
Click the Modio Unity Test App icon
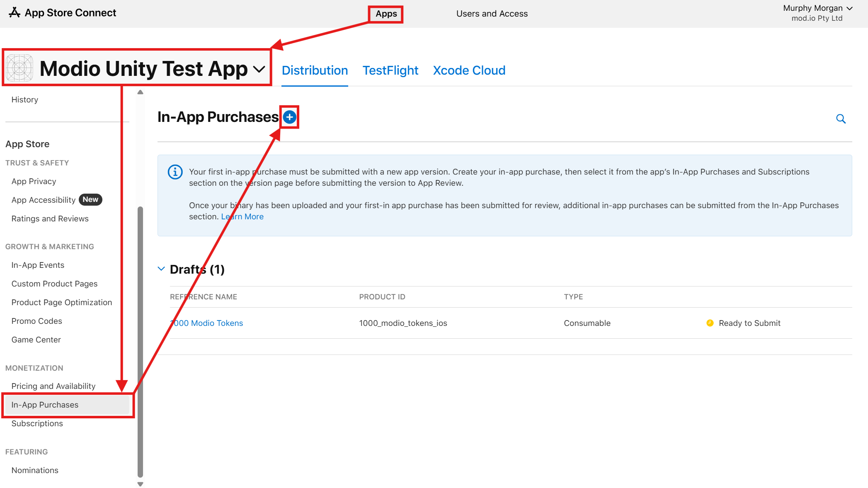(19, 68)
